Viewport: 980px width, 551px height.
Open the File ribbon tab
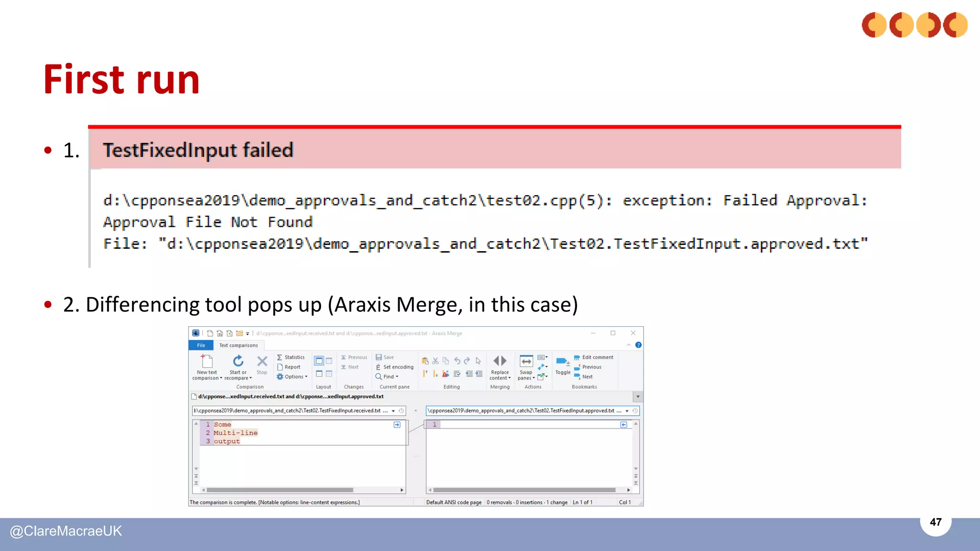click(201, 345)
